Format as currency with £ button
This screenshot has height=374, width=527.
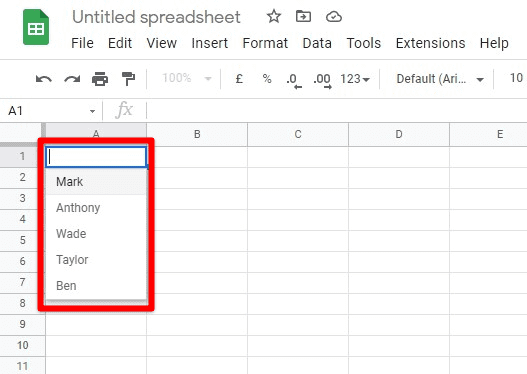pos(239,79)
